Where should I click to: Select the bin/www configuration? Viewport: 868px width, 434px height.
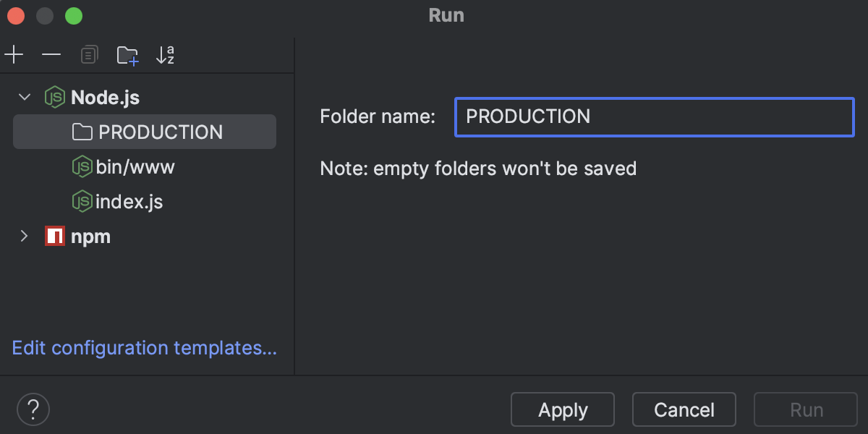coord(135,167)
